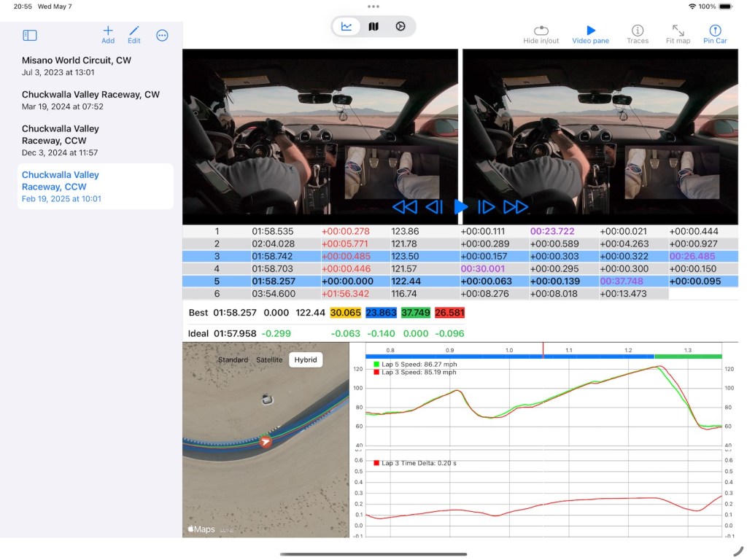
Task: Click the yellow 30.065 best sector swatch
Action: [345, 313]
